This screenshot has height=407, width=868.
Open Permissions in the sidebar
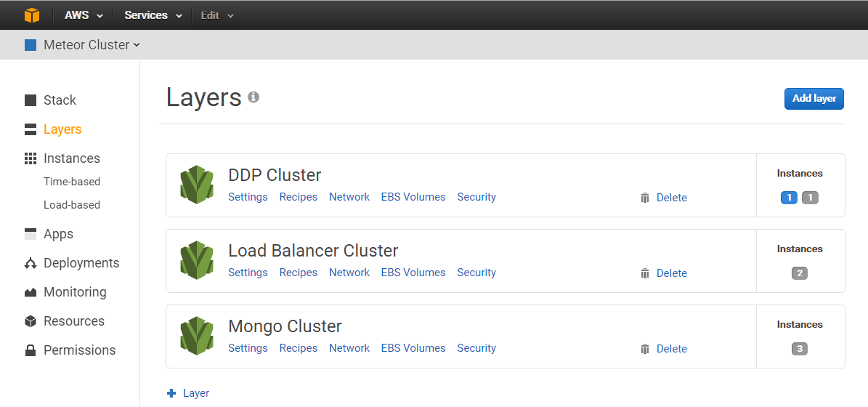[80, 350]
